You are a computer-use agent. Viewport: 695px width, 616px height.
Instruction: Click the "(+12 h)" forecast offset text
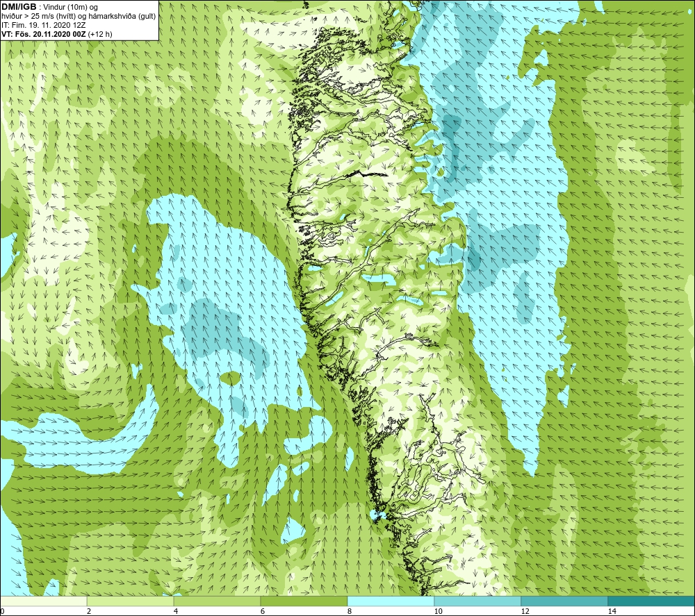pos(100,34)
